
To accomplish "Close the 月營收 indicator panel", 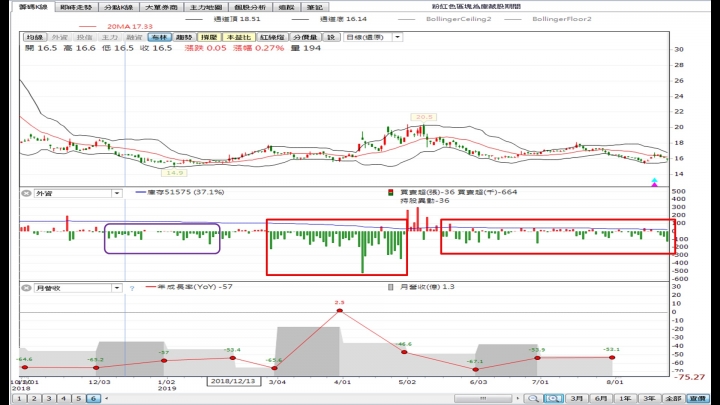I will (x=26, y=288).
